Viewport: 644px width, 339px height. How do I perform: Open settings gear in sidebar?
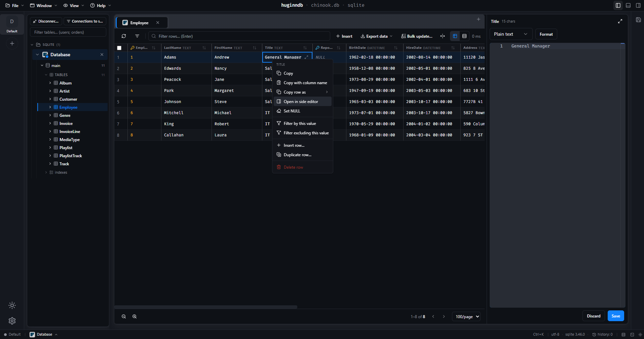coord(12,321)
